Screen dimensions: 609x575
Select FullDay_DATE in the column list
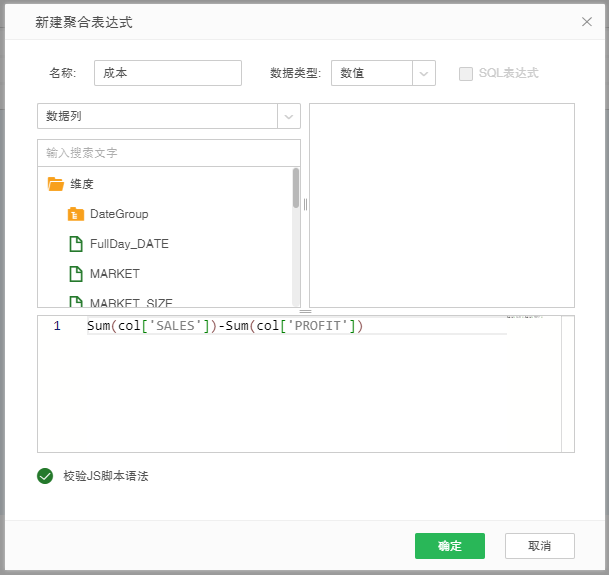(129, 244)
